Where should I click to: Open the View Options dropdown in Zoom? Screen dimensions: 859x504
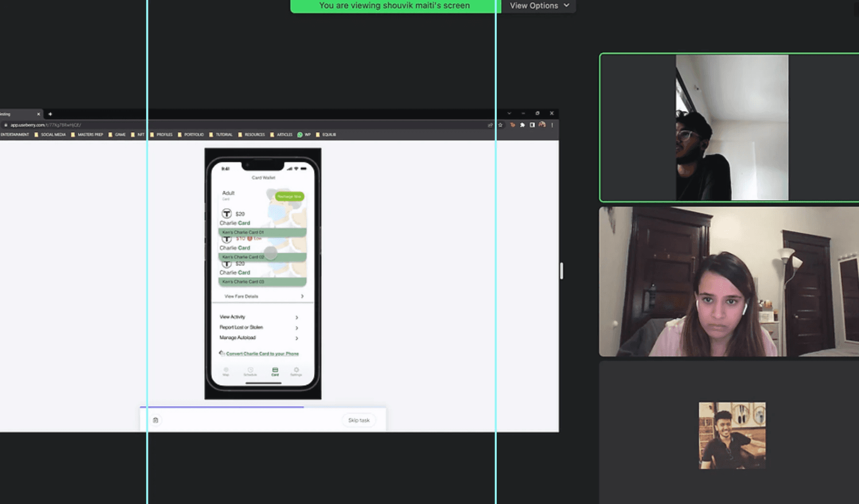(x=539, y=6)
